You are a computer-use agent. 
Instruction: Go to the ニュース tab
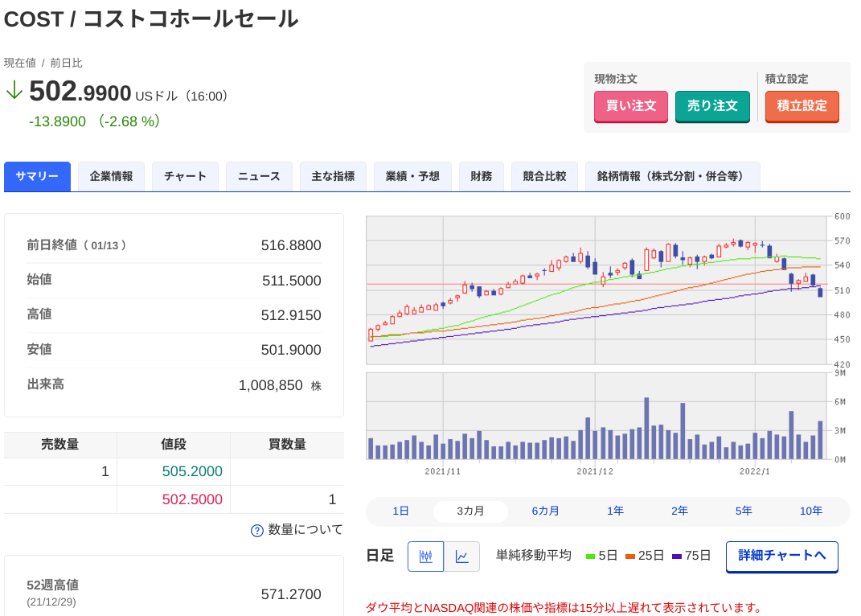(x=259, y=176)
